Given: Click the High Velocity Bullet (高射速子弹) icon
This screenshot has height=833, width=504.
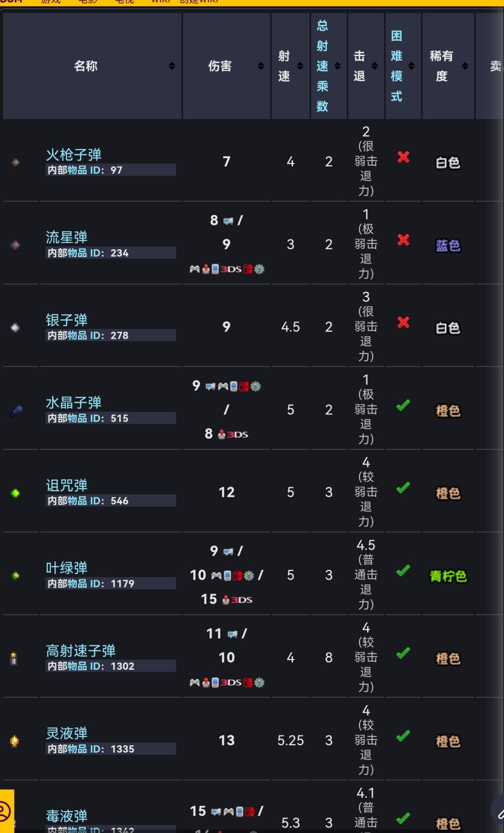Looking at the screenshot, I should [14, 658].
